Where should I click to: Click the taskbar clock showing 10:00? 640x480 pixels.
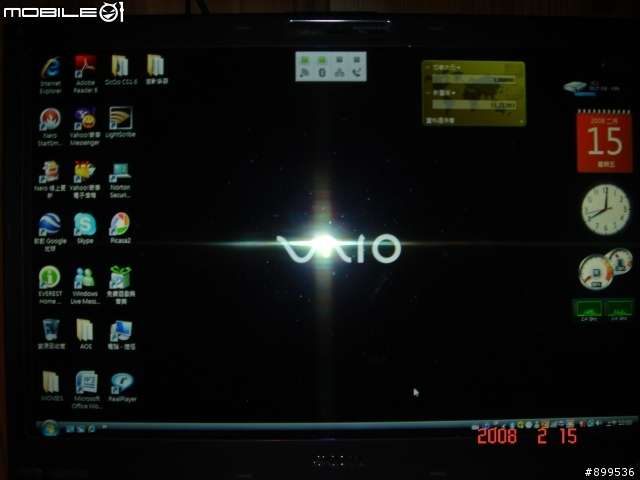[x=619, y=423]
